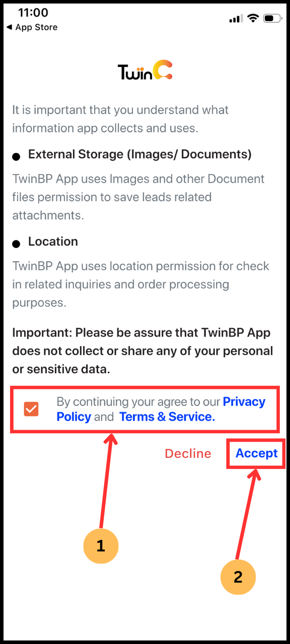290x644 pixels.
Task: Select the External Storage (Images/ Documents) heading
Action: [x=140, y=154]
